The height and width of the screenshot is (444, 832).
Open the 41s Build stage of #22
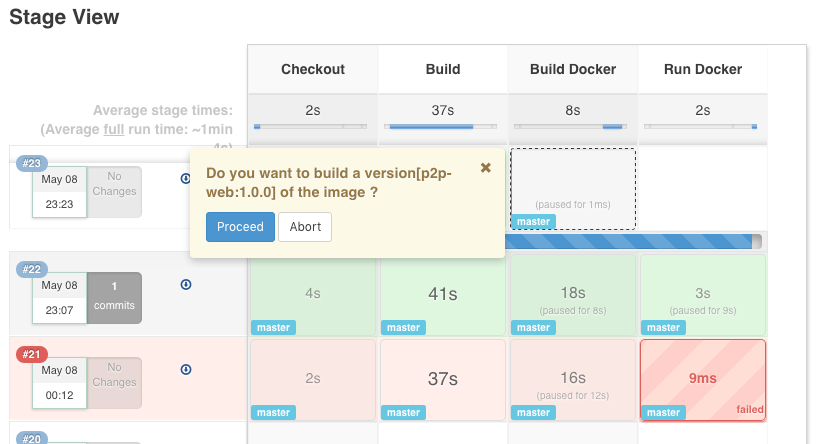[x=443, y=294]
